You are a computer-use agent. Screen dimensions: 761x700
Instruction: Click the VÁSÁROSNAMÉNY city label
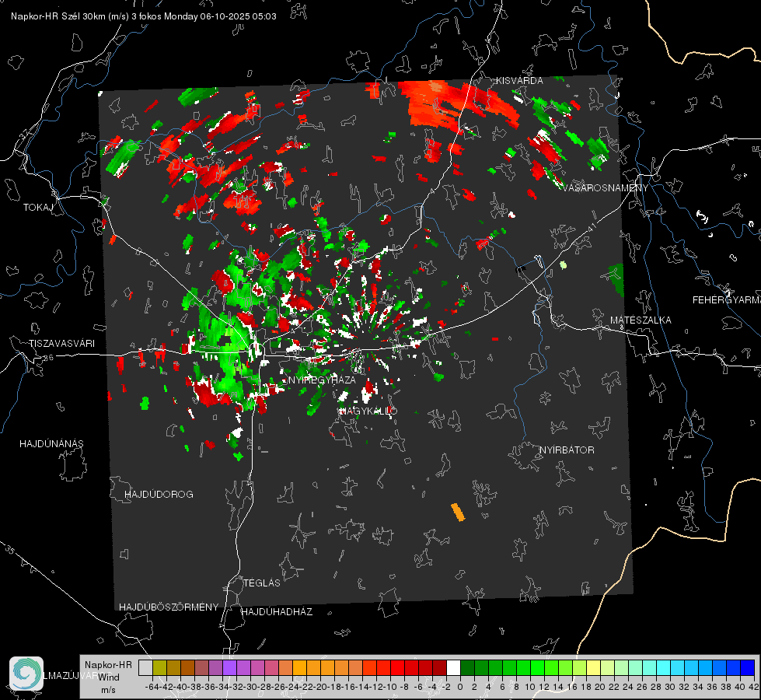606,188
